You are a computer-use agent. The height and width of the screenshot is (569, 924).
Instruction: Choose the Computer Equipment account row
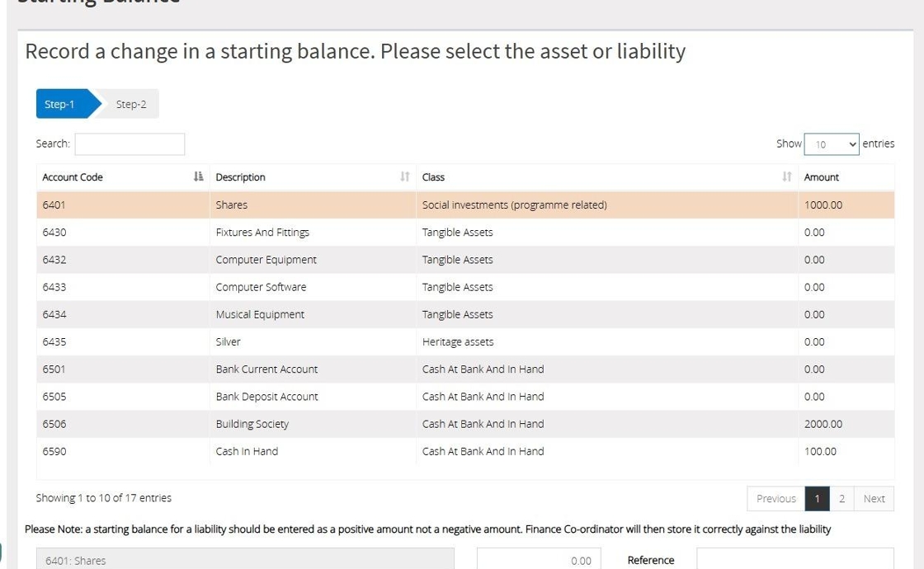[x=266, y=260]
